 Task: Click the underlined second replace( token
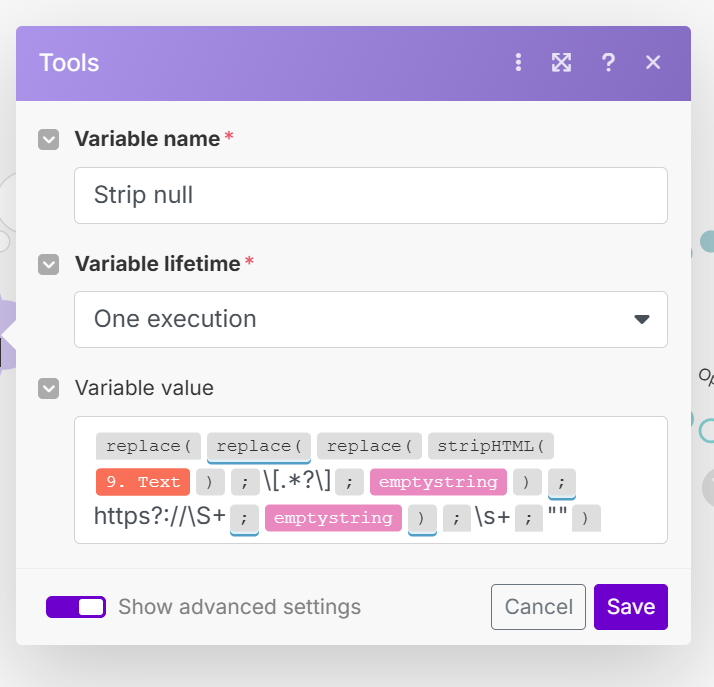click(x=259, y=446)
